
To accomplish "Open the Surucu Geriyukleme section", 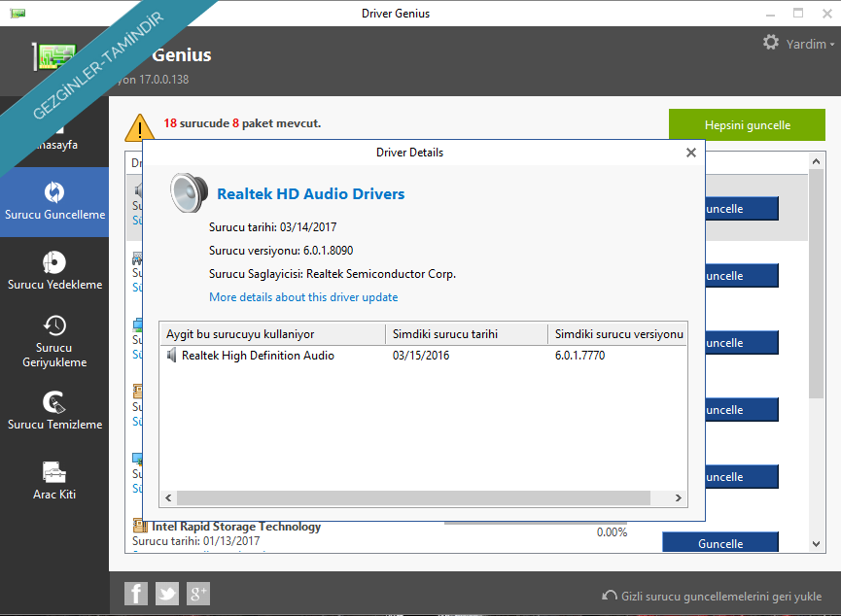I will pos(54,342).
